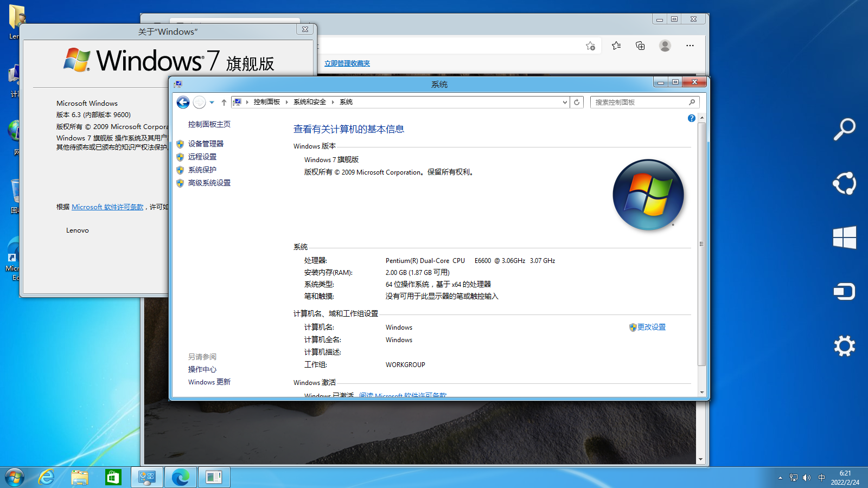Switch to About Windows taskbar button
The width and height of the screenshot is (868, 488).
click(214, 478)
